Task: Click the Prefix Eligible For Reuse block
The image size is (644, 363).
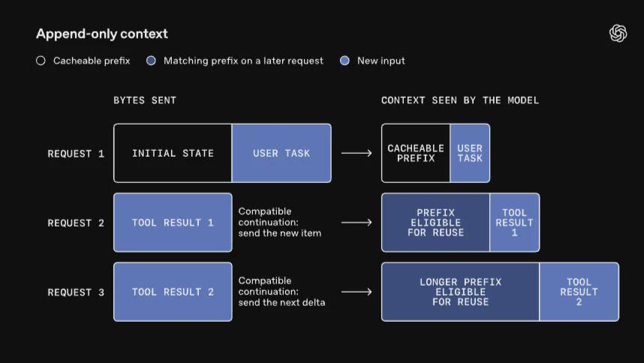Action: pos(436,222)
